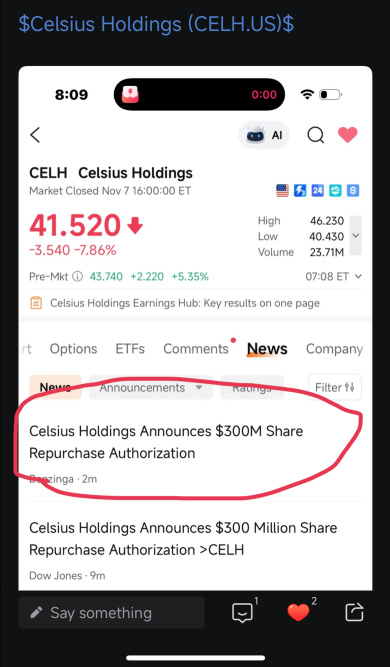The height and width of the screenshot is (667, 390).
Task: Like the post with red heart
Action: tap(298, 613)
